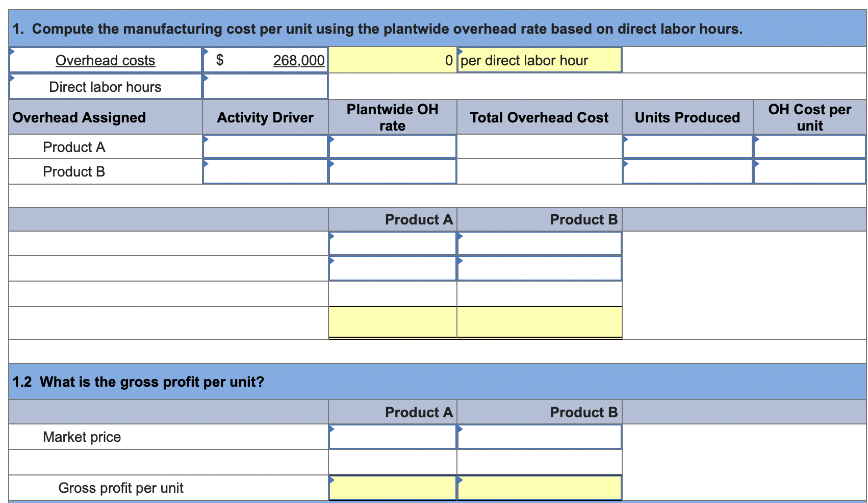The image size is (868, 503).
Task: Select the yellow Gross profit per unit cell for Product A
Action: [x=392, y=487]
